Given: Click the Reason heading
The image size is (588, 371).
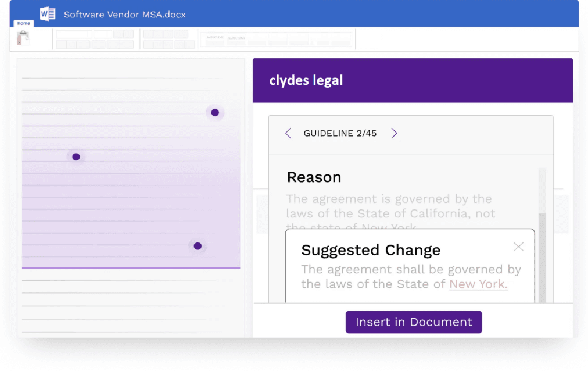Looking at the screenshot, I should (x=314, y=177).
